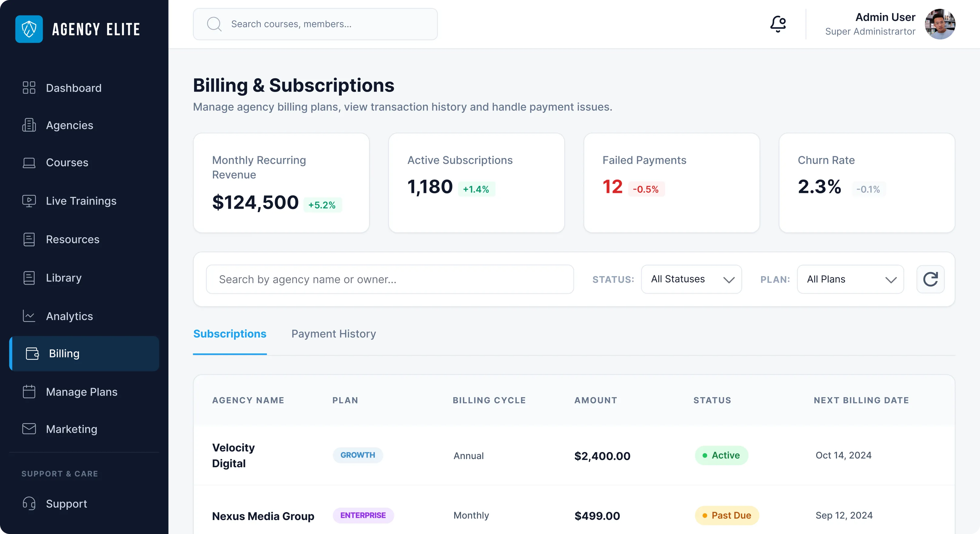Click the Library book icon
The height and width of the screenshot is (534, 980).
pyautogui.click(x=29, y=277)
